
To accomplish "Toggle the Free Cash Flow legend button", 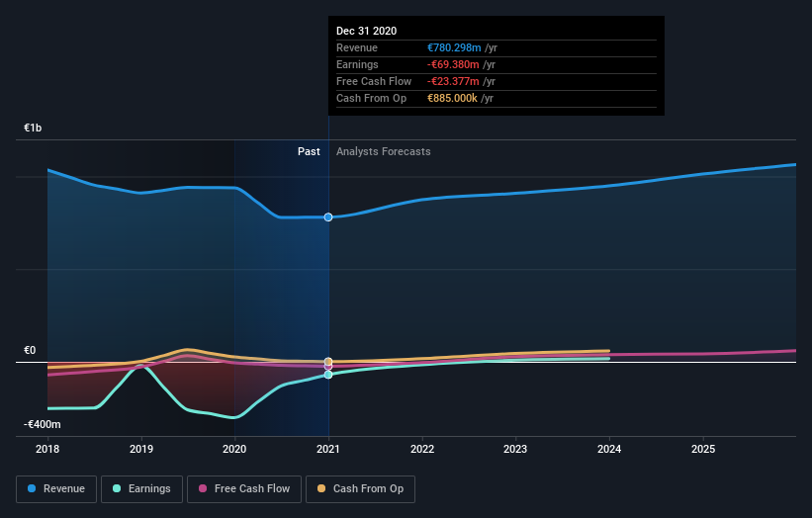I will (x=244, y=489).
